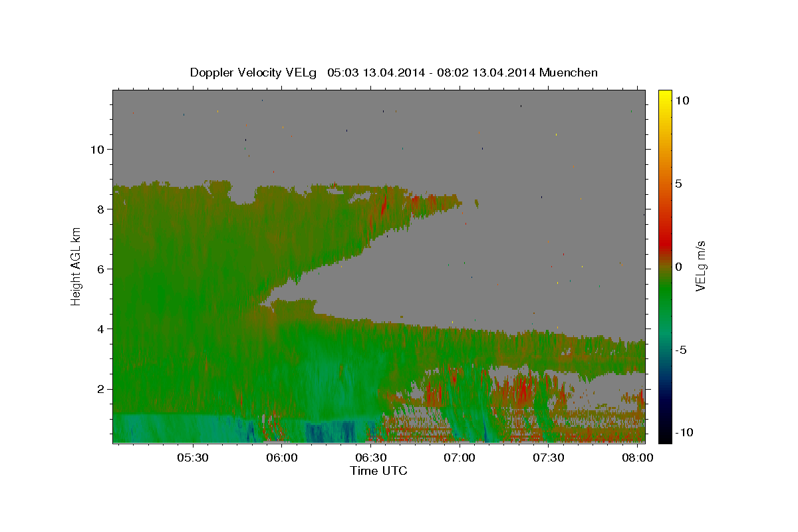Viewport: 798px width, 532px height.
Task: Click the 'Muenchen' location label in title
Action: pos(569,72)
